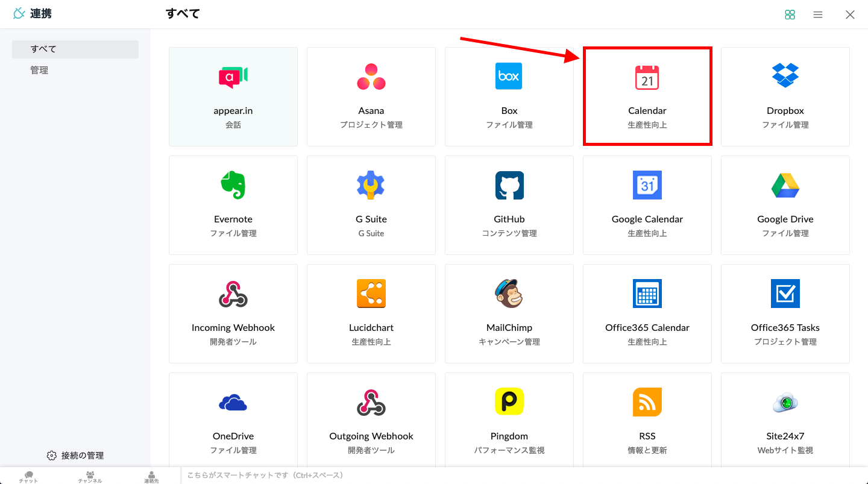
Task: Close the 連携 integrations panel
Action: pyautogui.click(x=850, y=14)
